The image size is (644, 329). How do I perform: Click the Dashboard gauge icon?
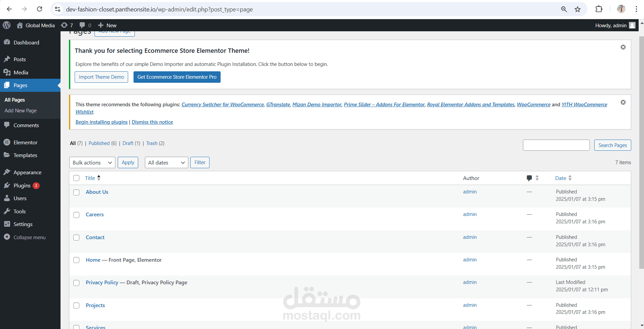tap(7, 42)
